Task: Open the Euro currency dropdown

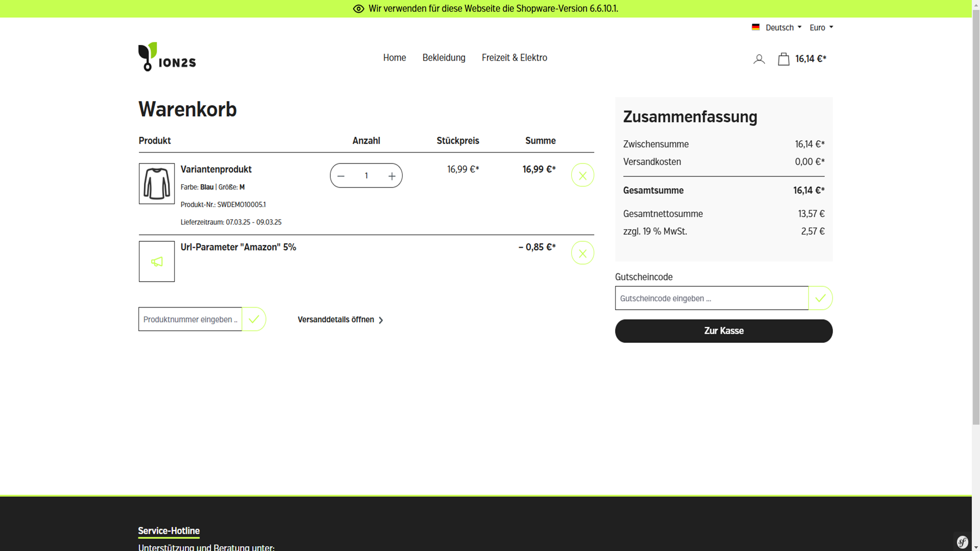Action: 821,28
